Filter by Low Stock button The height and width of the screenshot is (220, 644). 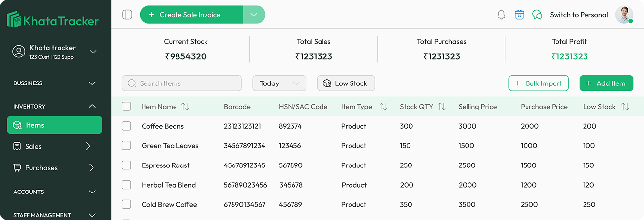point(346,83)
